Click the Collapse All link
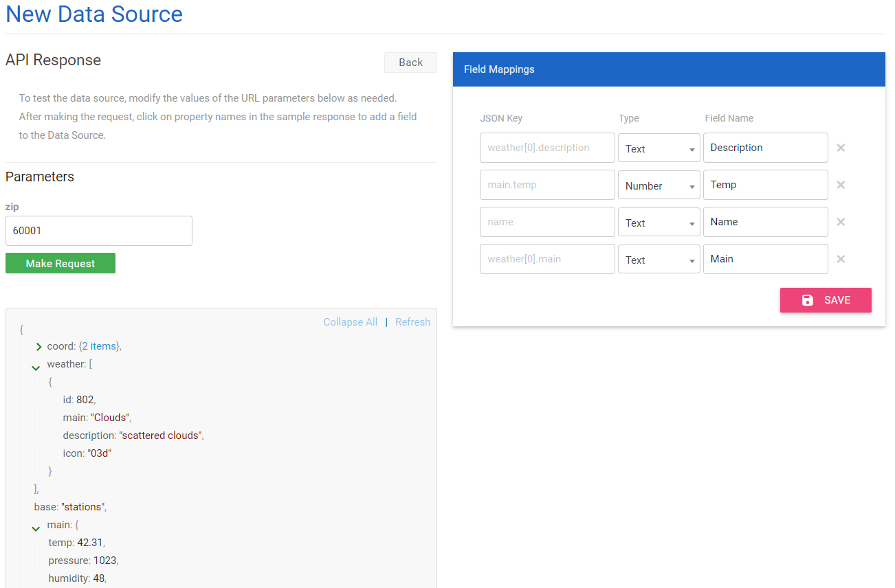The image size is (895, 588). click(x=350, y=321)
